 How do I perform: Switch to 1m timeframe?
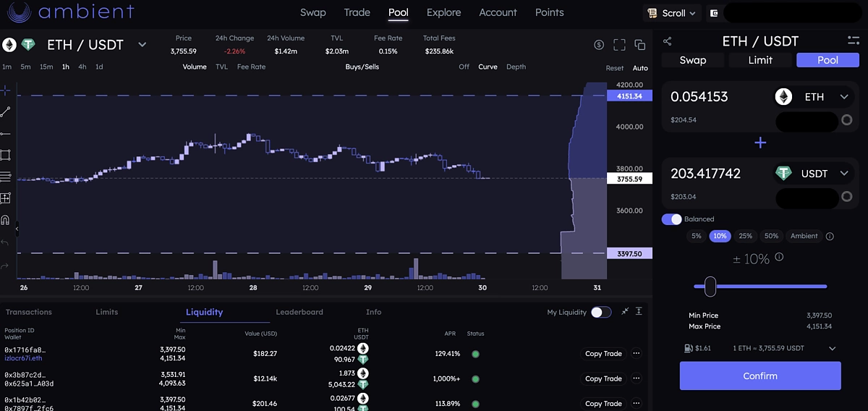7,67
